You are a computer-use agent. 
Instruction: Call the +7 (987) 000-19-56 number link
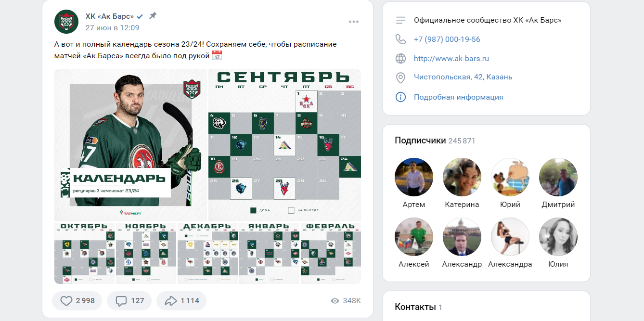click(447, 39)
